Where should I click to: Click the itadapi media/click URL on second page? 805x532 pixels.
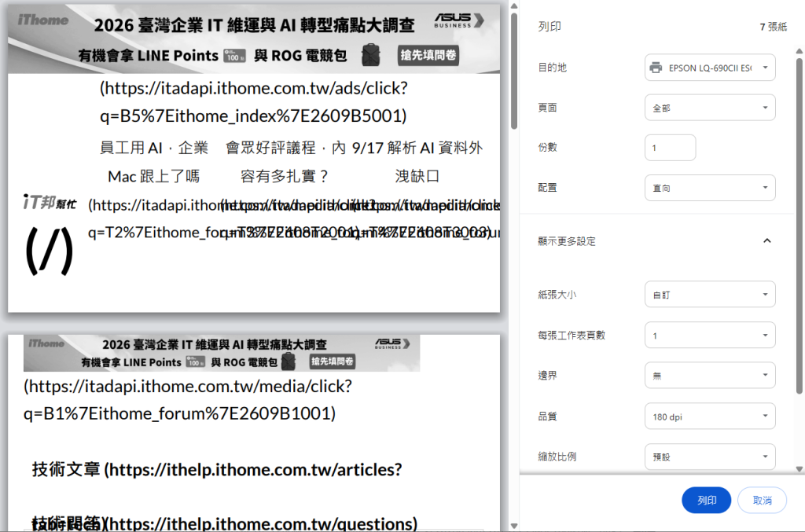pos(188,400)
